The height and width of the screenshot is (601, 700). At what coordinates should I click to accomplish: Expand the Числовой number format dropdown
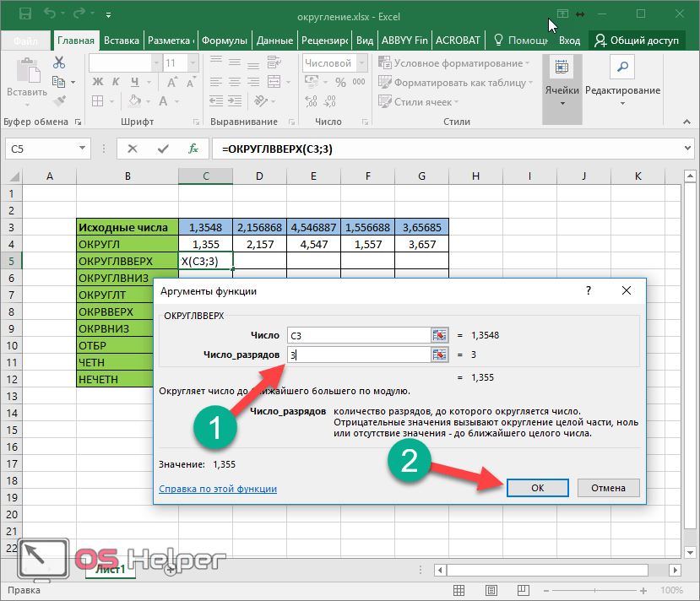point(362,63)
